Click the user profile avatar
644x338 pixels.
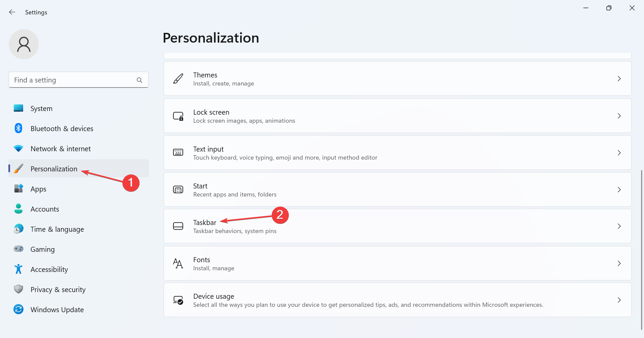[24, 44]
